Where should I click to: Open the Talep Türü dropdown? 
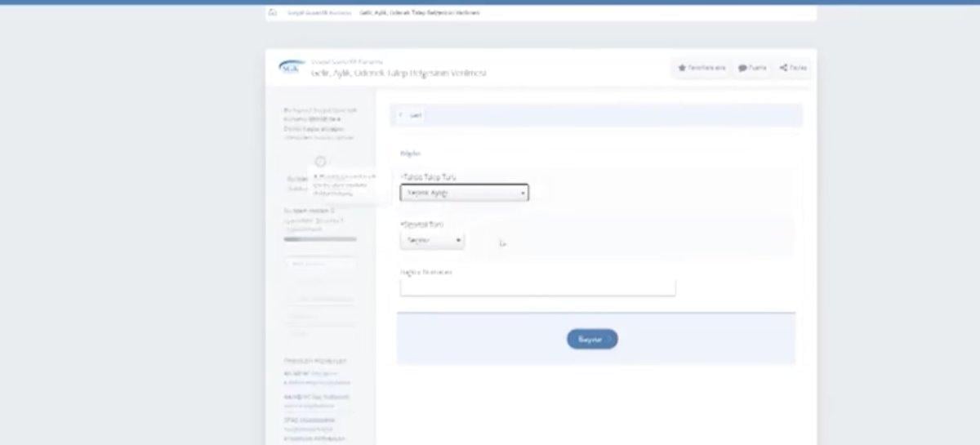[x=463, y=193]
